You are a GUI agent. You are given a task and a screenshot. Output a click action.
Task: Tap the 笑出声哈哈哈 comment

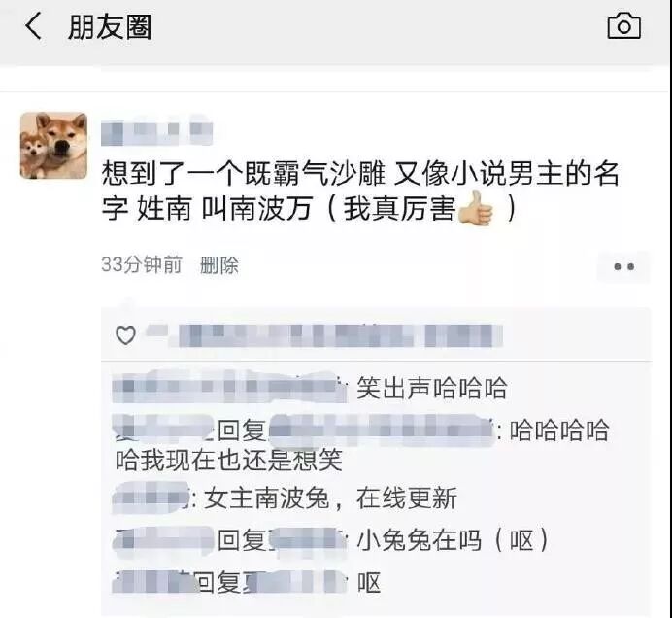tap(431, 388)
